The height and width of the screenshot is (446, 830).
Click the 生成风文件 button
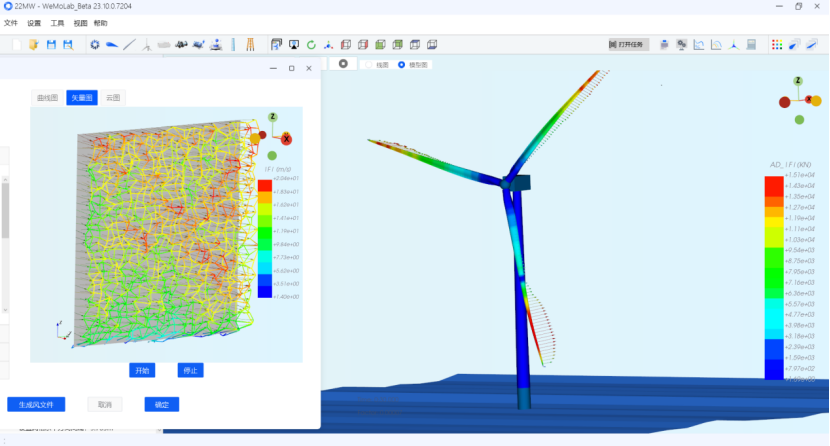[36, 405]
